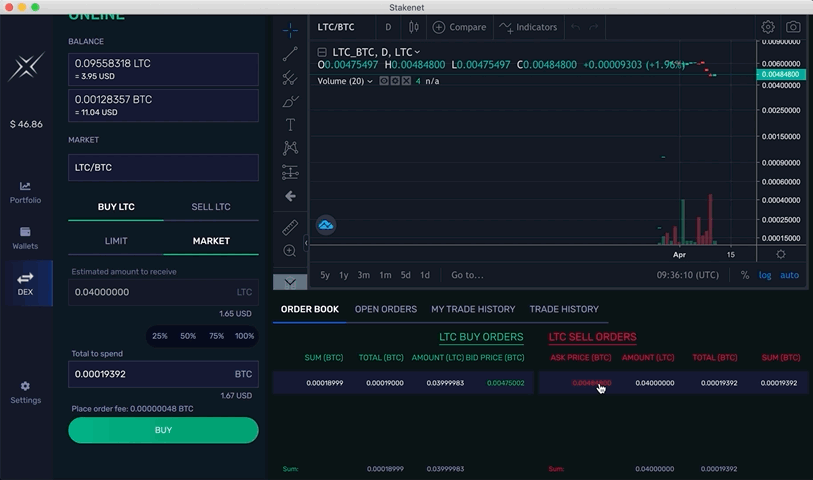Open the LTC/BTC market dropdown
Viewport: 813px width, 480px height.
point(163,167)
